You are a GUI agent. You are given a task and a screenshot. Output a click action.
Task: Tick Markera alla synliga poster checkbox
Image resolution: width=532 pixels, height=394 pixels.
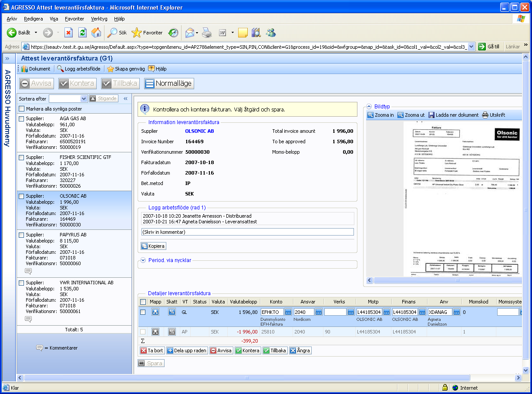click(x=22, y=109)
